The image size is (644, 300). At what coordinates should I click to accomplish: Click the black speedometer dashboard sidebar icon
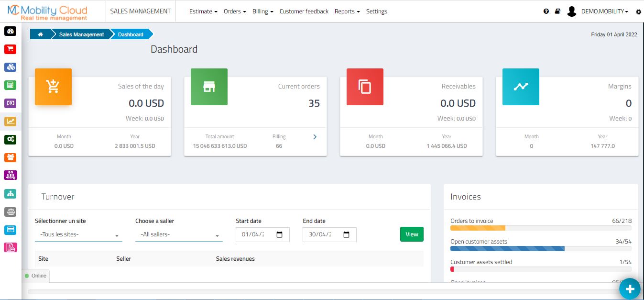[10, 32]
